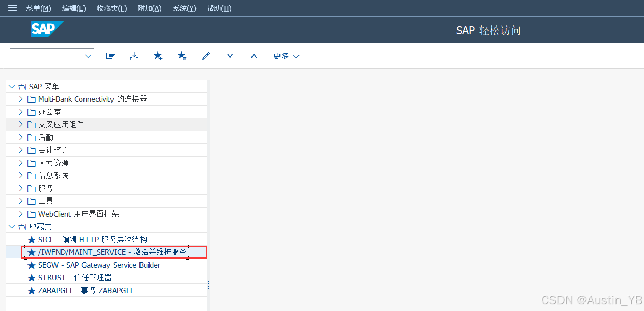
Task: Click the move favorite up arrow icon
Action: (254, 56)
